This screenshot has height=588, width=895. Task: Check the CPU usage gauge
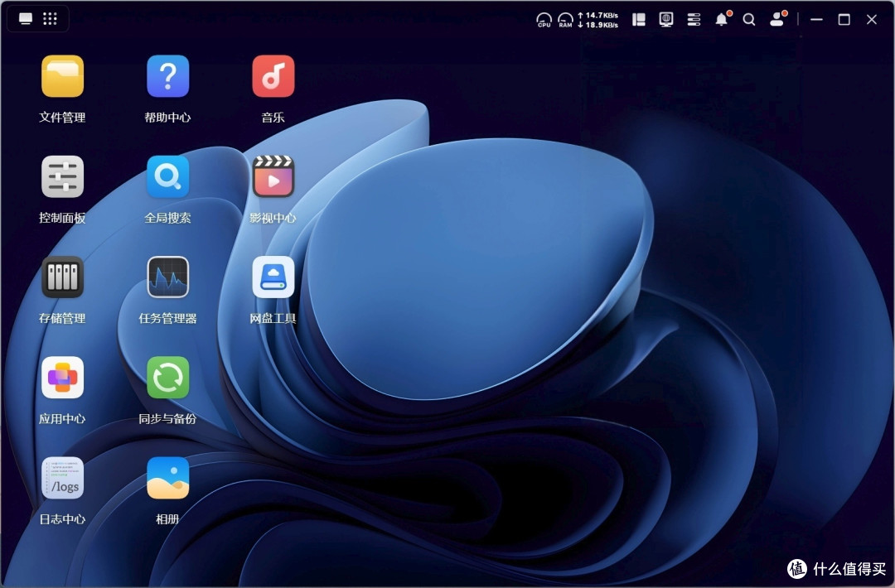(544, 20)
